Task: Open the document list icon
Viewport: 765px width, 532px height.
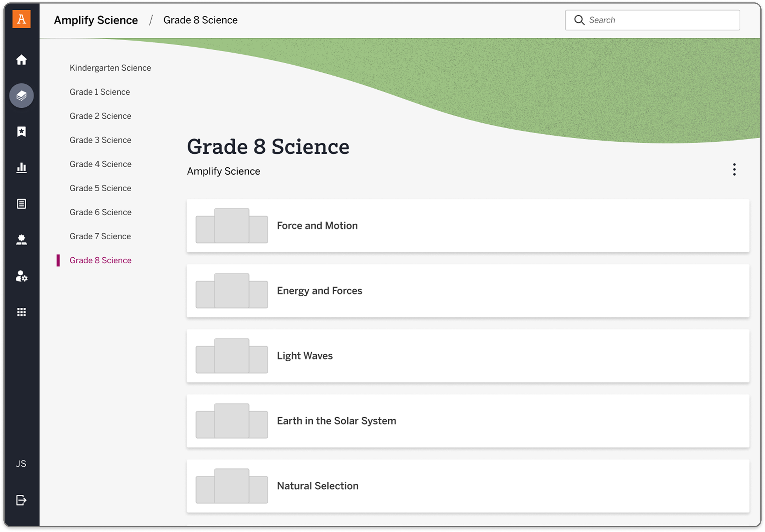Action: pos(21,203)
